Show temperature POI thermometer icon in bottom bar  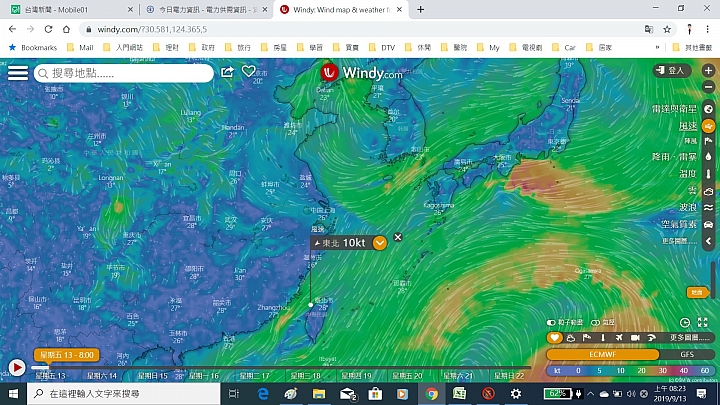[603, 338]
